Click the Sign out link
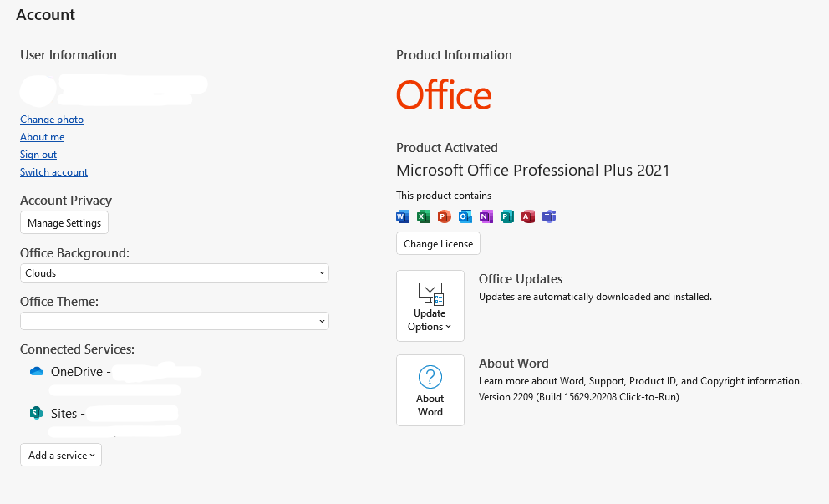 [38, 155]
